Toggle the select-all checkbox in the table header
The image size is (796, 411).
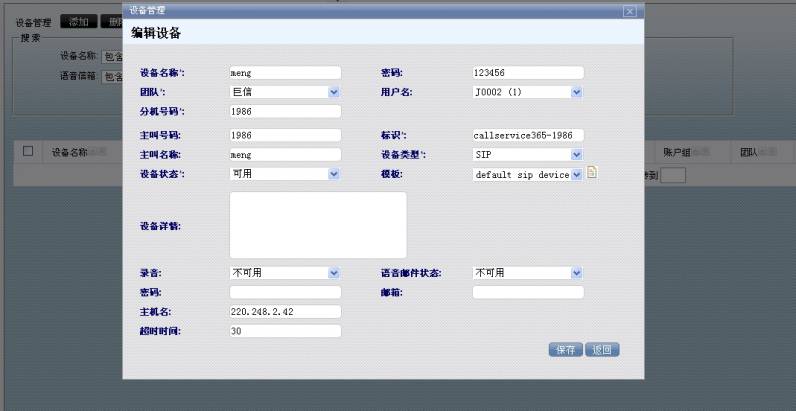[x=28, y=152]
